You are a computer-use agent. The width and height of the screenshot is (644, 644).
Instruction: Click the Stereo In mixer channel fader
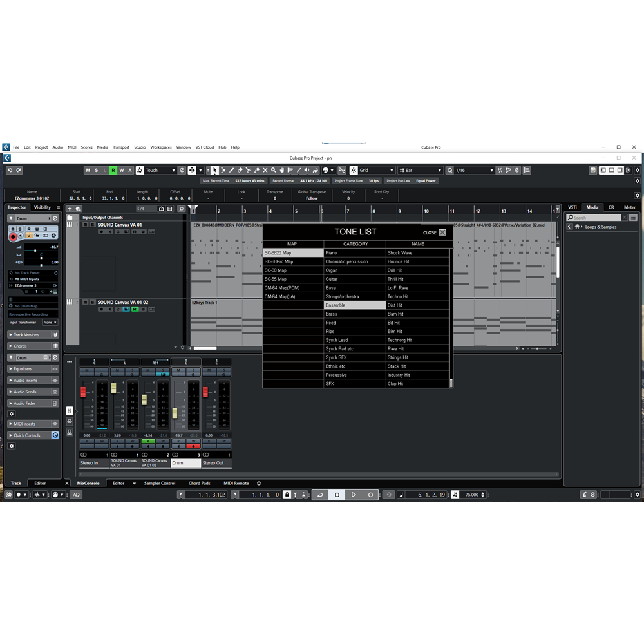pyautogui.click(x=83, y=392)
